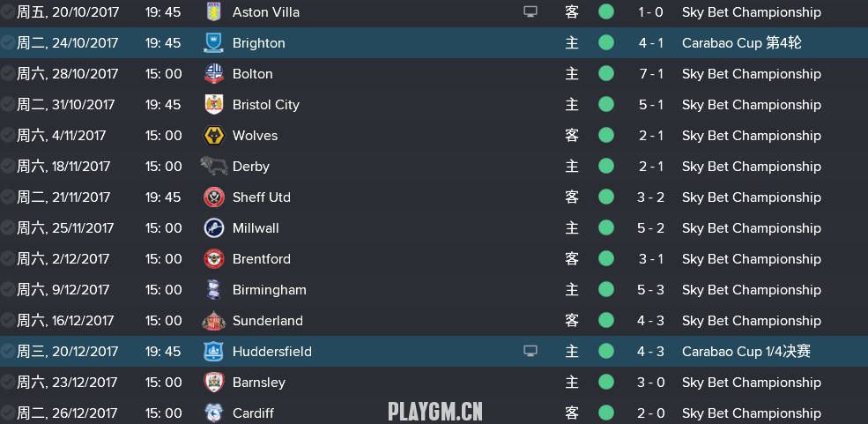Toggle checkmark for the 23/12/2017 Barnsley fixture
This screenshot has width=868, height=424.
point(8,382)
